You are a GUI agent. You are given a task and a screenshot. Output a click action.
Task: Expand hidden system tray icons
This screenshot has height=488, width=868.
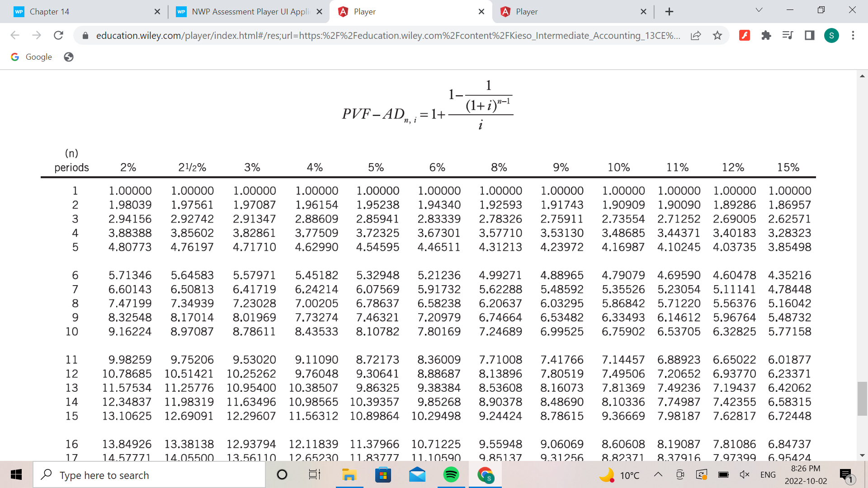coord(658,474)
